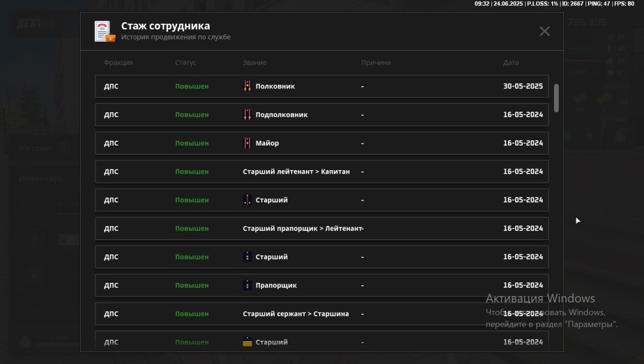The image size is (644, 364).
Task: Select the Старший прапорщик > Лейтенант entry
Action: coord(302,229)
